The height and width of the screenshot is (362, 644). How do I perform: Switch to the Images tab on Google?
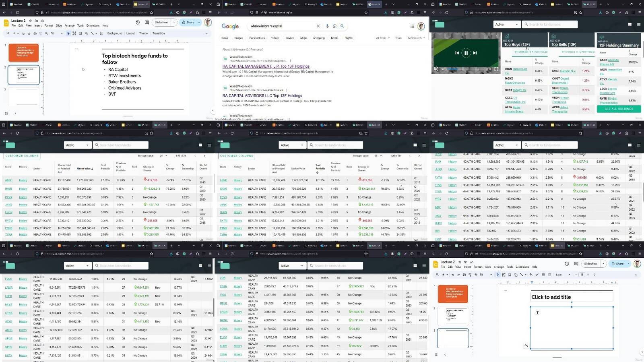coord(239,38)
